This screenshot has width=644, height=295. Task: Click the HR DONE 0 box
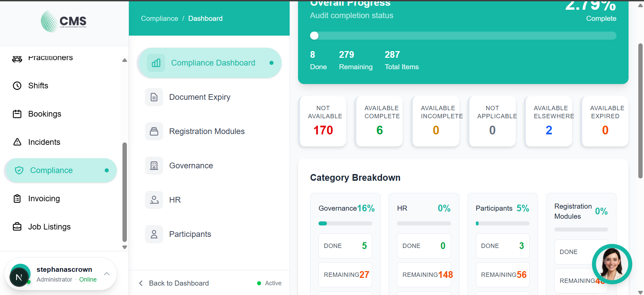[424, 246]
